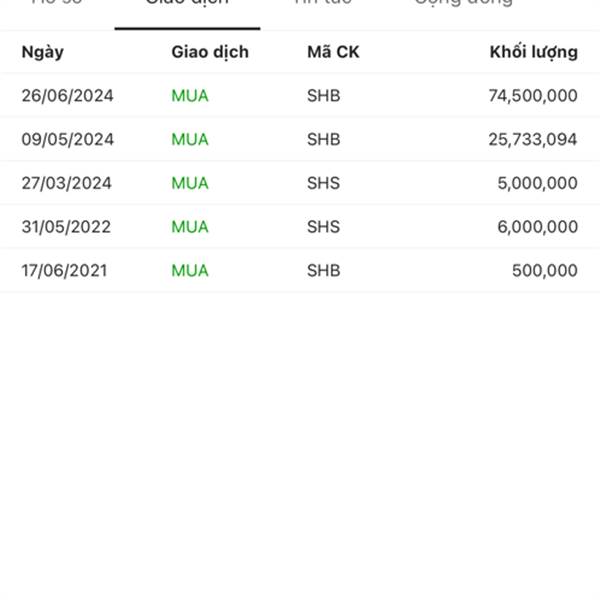Open SHS code in the 27/03/2024 row
The image size is (600, 600).
(323, 183)
